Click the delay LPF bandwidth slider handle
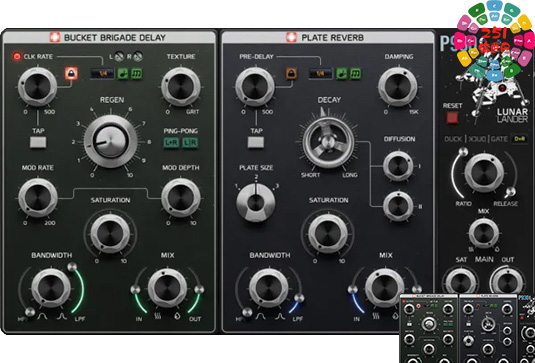This screenshot has height=363, width=535. coord(72,267)
